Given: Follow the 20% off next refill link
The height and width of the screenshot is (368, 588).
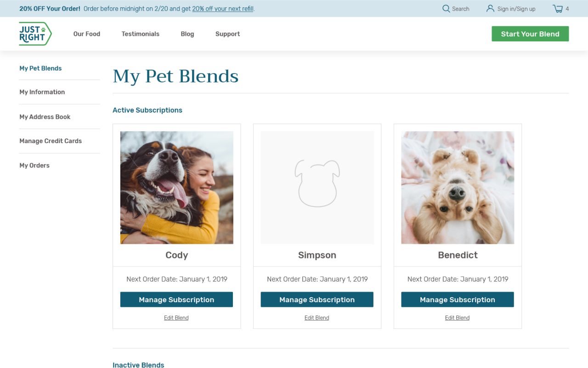Looking at the screenshot, I should pyautogui.click(x=223, y=9).
